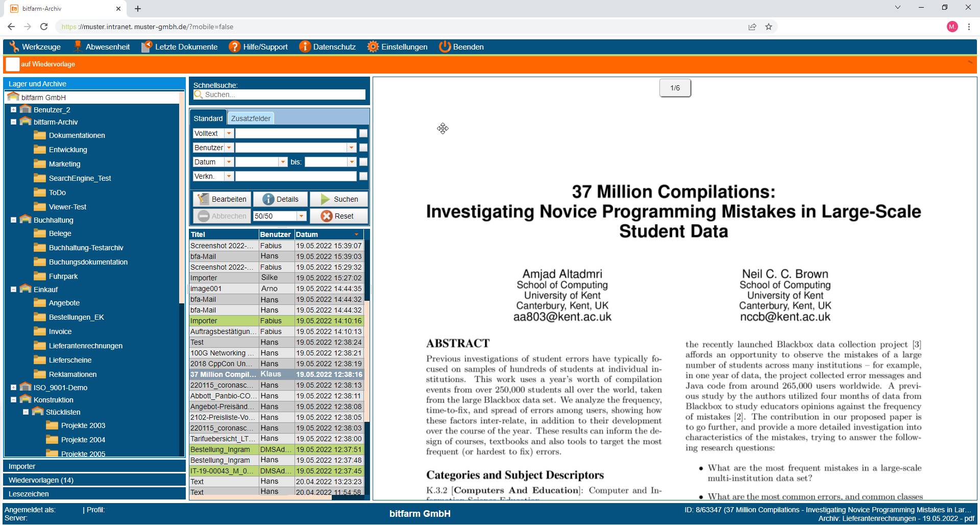Screen dimensions: 980x525
Task: Open the Volltext field-type dropdown
Action: pyautogui.click(x=229, y=133)
